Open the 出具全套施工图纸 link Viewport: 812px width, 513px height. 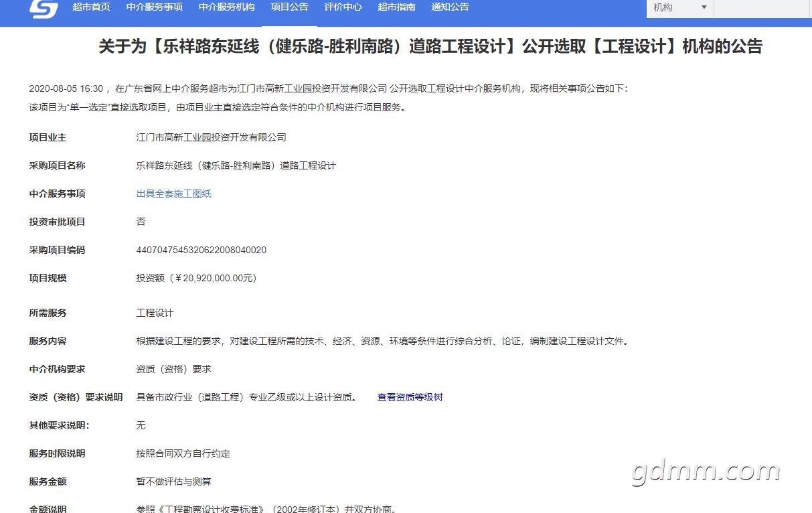click(173, 194)
